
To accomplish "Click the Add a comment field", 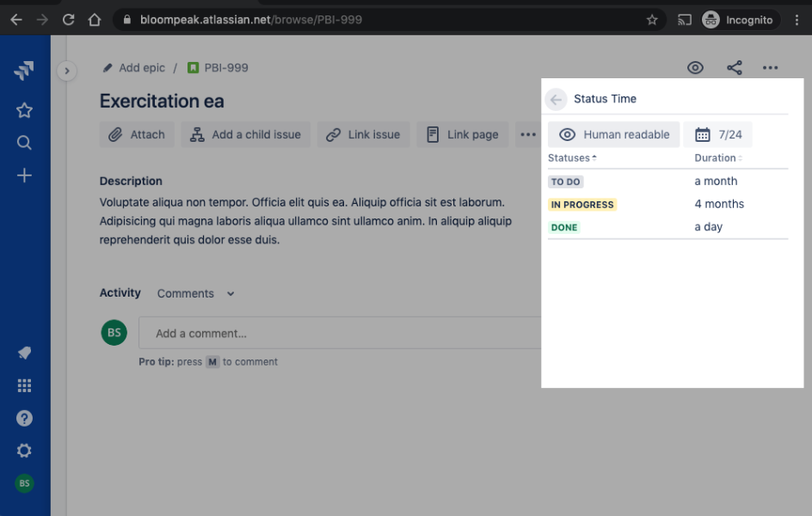I will tap(340, 333).
